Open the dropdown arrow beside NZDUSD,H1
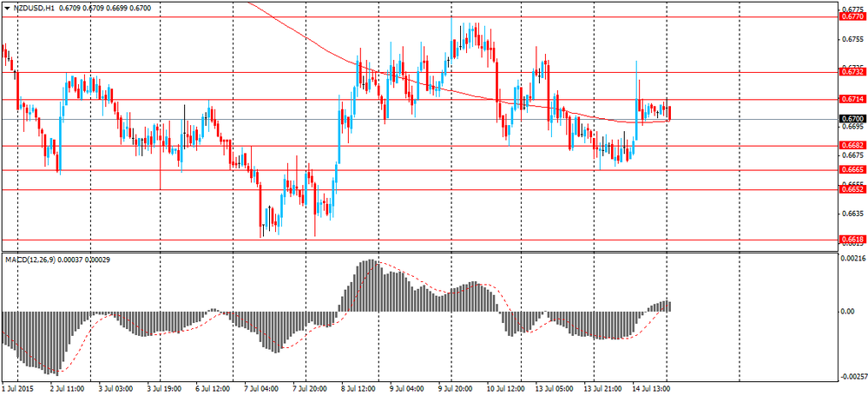The width and height of the screenshot is (868, 395). pos(7,8)
